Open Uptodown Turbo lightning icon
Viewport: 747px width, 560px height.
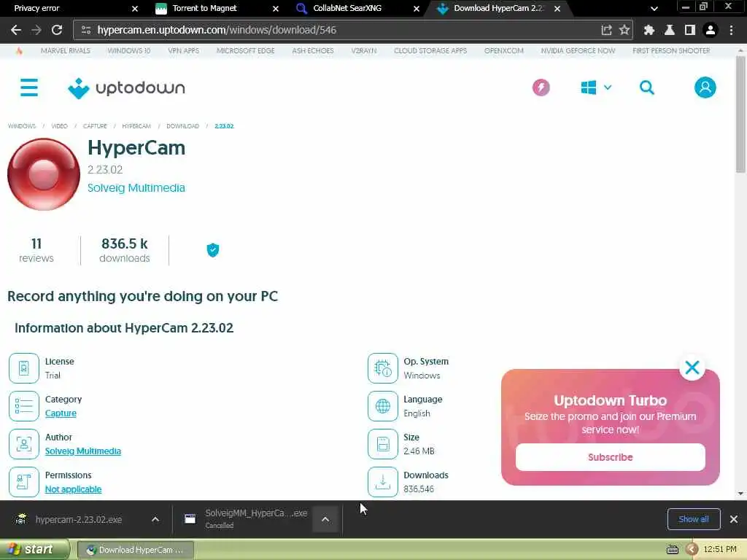point(541,87)
